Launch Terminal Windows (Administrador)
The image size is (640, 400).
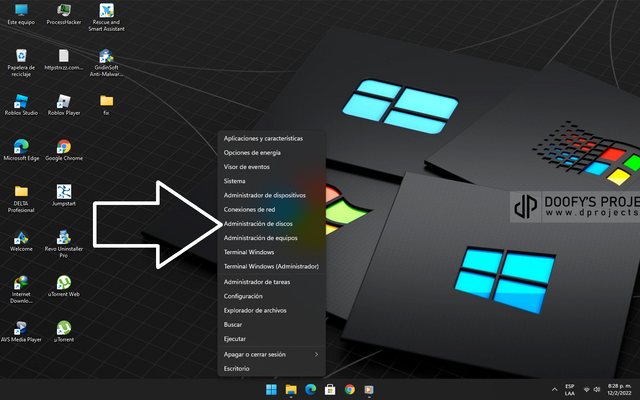(x=271, y=267)
